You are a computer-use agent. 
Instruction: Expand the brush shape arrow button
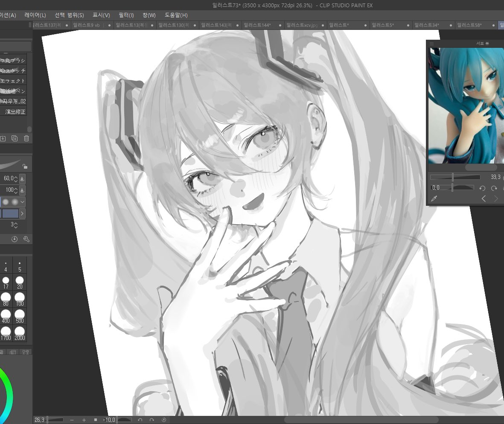point(22,213)
